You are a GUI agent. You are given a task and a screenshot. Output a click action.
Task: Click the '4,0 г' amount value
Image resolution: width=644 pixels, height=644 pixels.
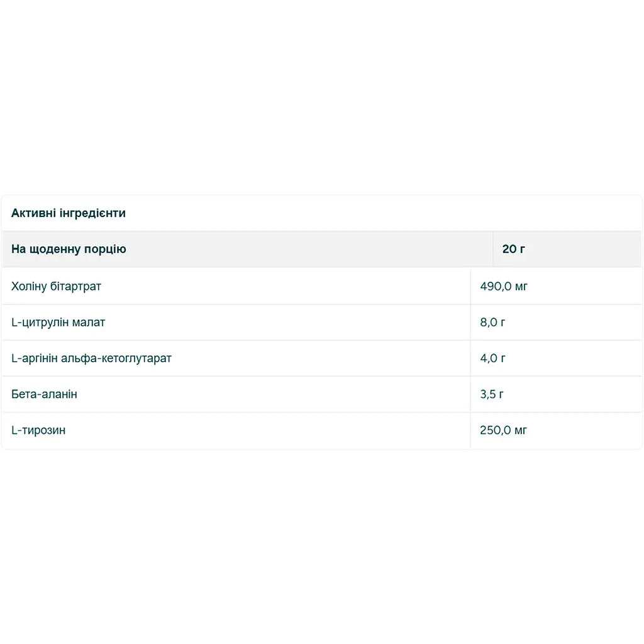point(492,358)
